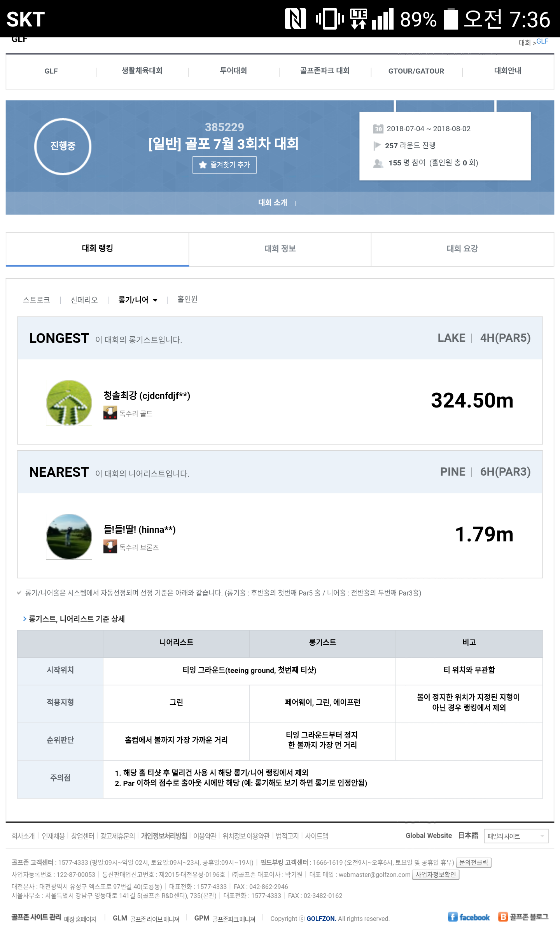Open the 패밀리 사이트 dropdown
This screenshot has height=931, width=560.
click(x=516, y=836)
